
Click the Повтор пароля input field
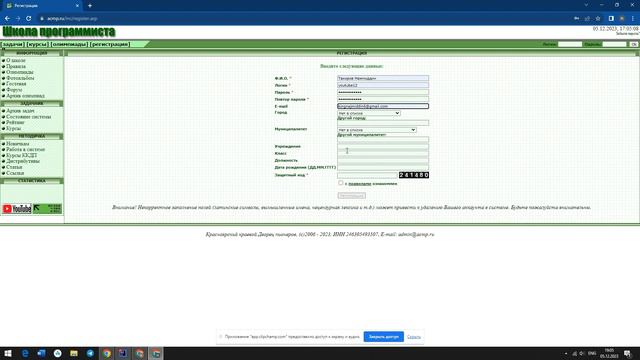pyautogui.click(x=383, y=99)
